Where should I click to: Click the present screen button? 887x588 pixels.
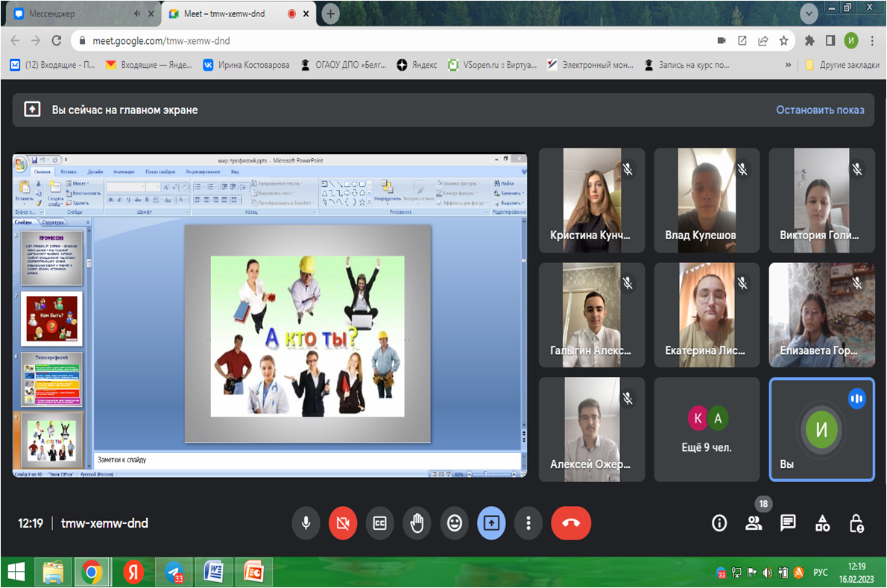coord(491,523)
